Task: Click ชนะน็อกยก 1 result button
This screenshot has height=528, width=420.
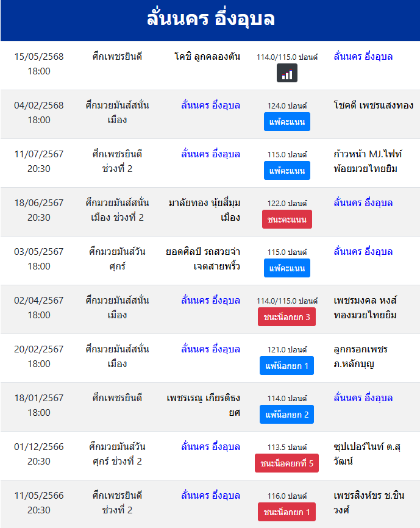Action: point(287,512)
